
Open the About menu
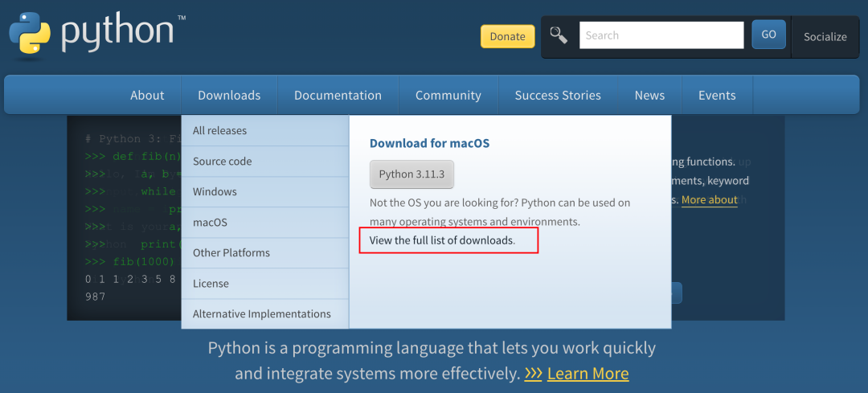[x=147, y=95]
